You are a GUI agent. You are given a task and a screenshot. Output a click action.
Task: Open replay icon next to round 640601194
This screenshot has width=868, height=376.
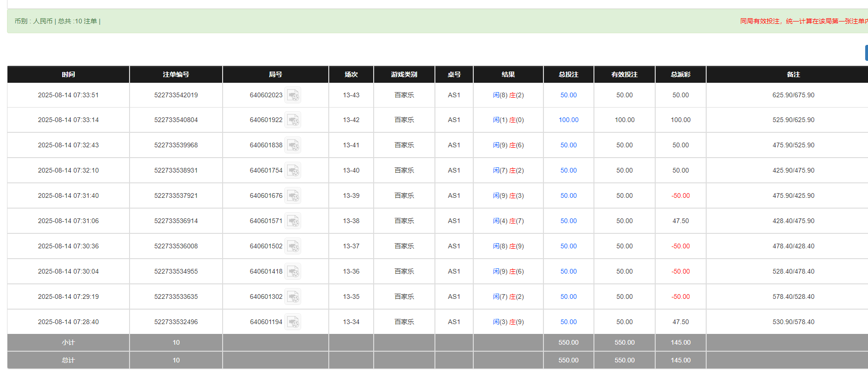293,322
